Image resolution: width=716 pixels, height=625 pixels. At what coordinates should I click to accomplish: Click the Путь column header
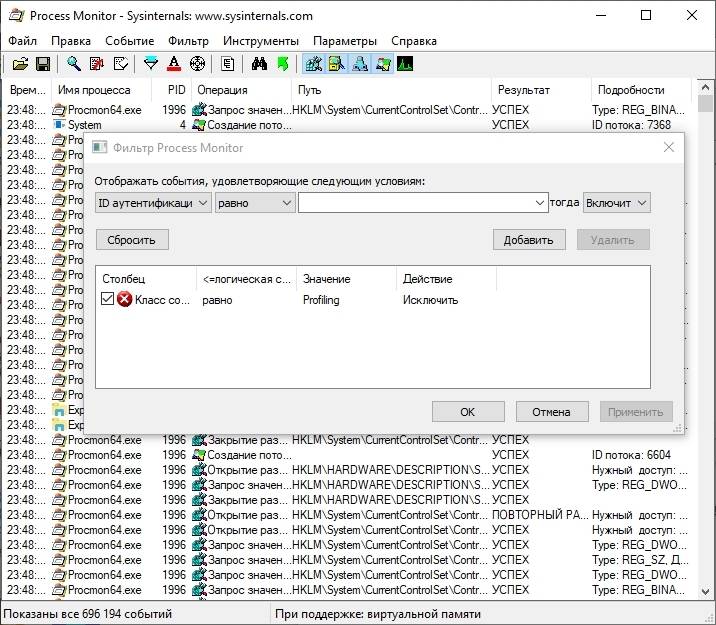pos(392,90)
